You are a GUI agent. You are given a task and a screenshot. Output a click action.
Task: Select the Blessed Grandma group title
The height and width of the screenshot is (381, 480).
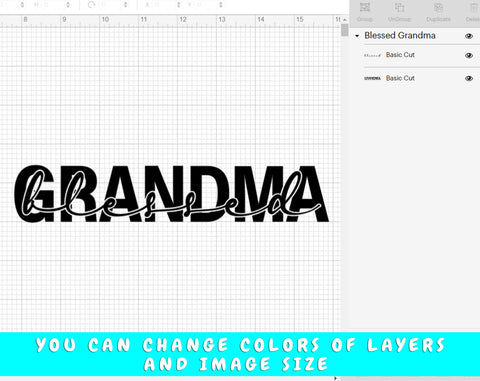tap(400, 35)
